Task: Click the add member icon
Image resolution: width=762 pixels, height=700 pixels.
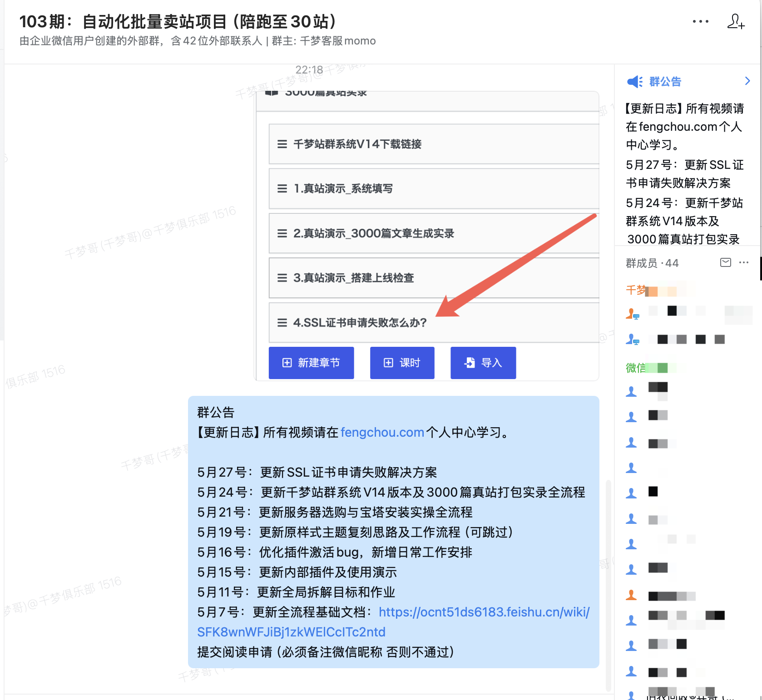Action: click(736, 21)
